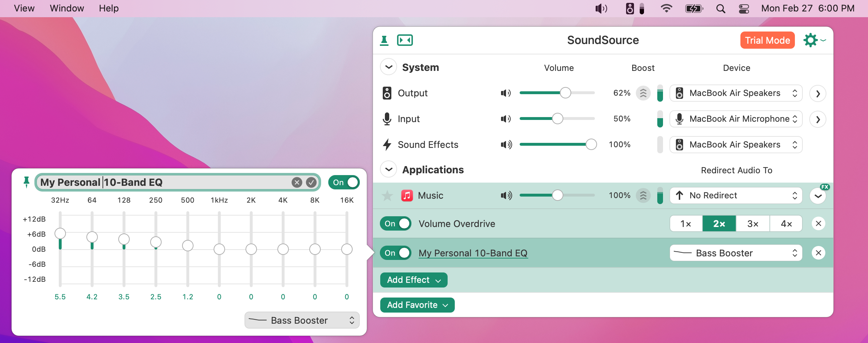Click the 5.5 gain value

(x=60, y=297)
